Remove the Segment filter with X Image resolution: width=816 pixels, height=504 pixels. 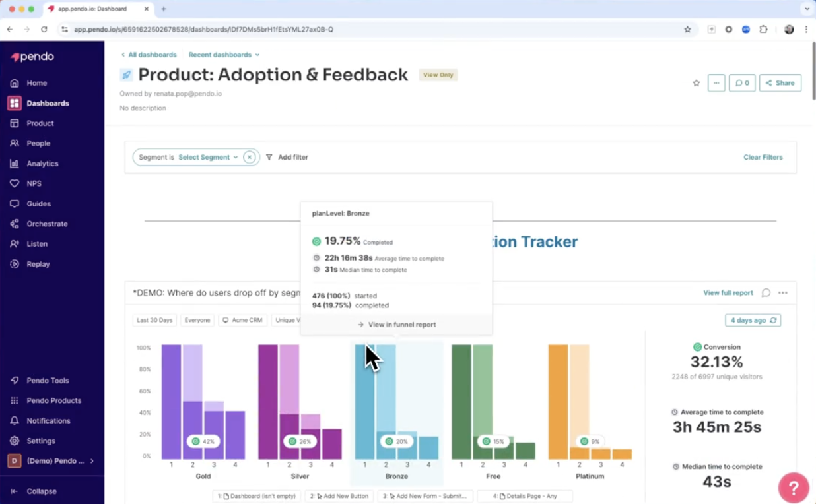[249, 157]
